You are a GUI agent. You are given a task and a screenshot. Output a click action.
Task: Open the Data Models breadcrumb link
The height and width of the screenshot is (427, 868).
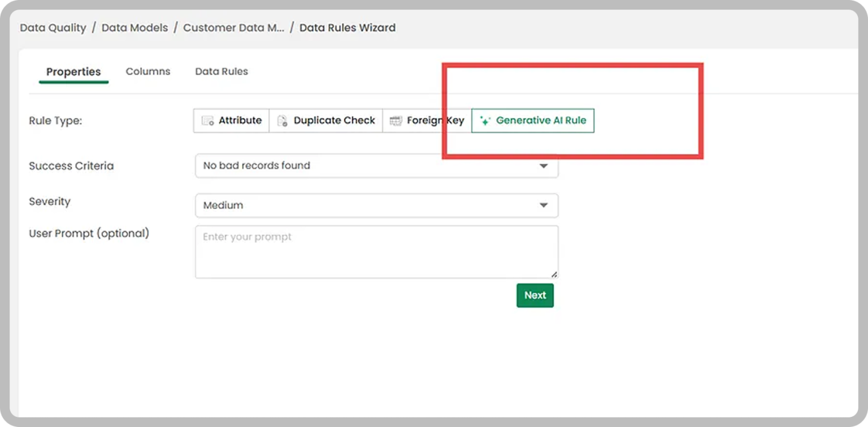pos(135,28)
